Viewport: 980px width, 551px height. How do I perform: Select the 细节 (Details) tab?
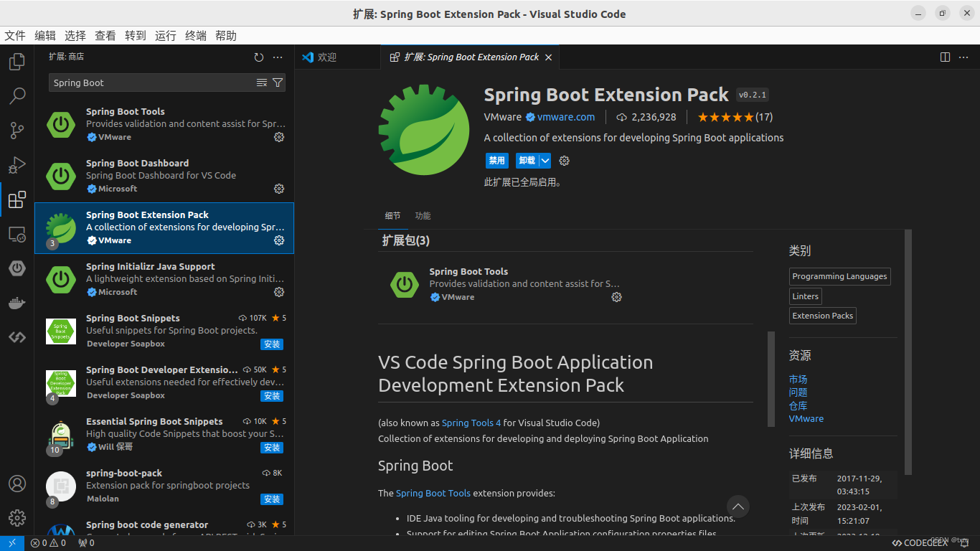point(392,216)
